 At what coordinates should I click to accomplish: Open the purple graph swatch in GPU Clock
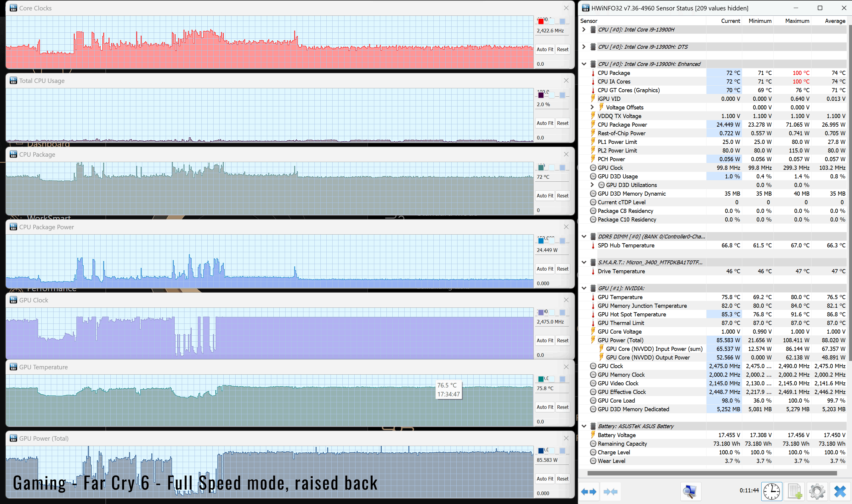pyautogui.click(x=541, y=313)
